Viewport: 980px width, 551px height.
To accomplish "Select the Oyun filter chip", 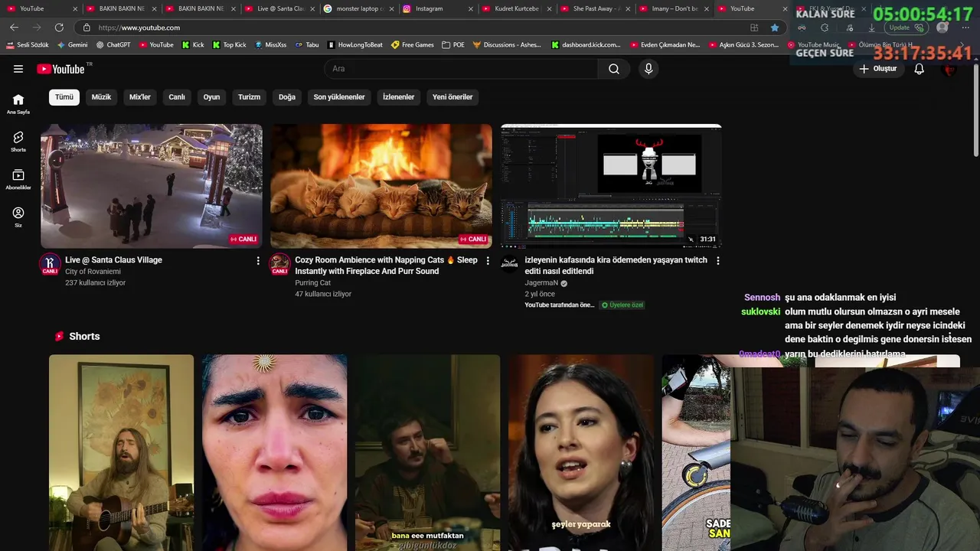I will click(x=211, y=97).
